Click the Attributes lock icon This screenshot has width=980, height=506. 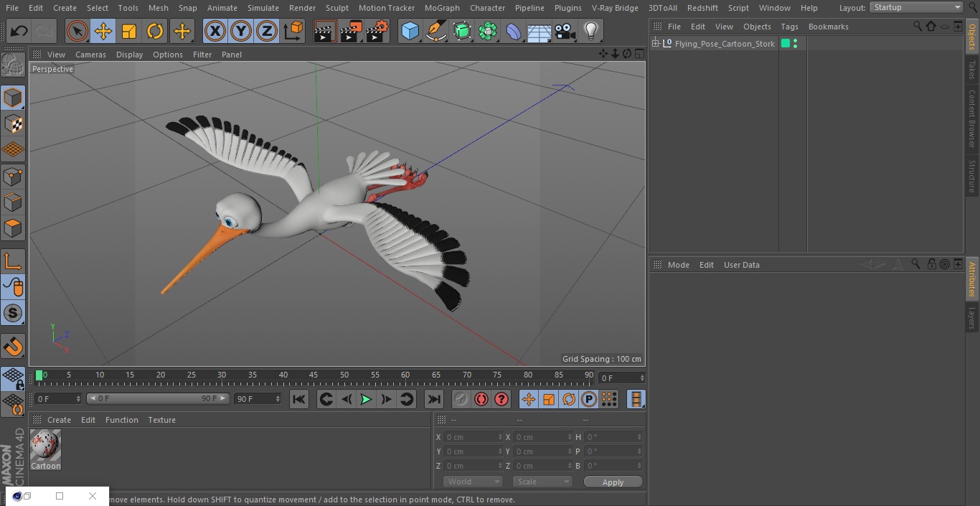coord(931,264)
